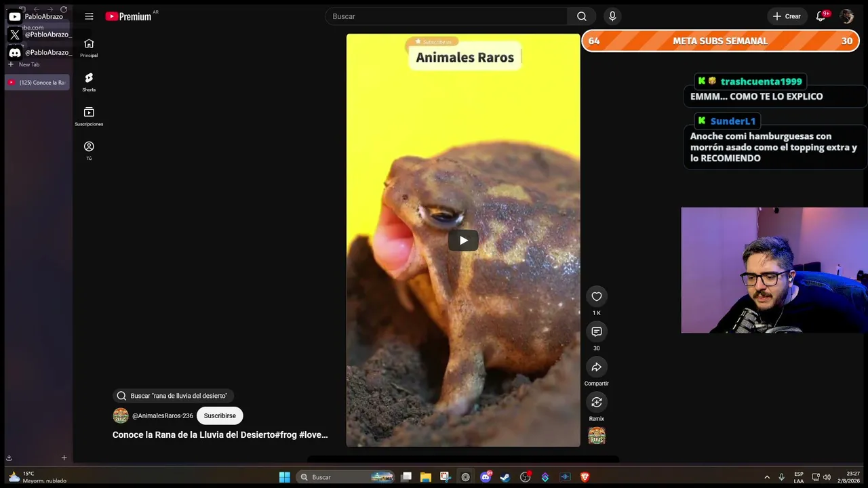Open the Tú profile section
This screenshot has height=488, width=868.
[x=89, y=150]
